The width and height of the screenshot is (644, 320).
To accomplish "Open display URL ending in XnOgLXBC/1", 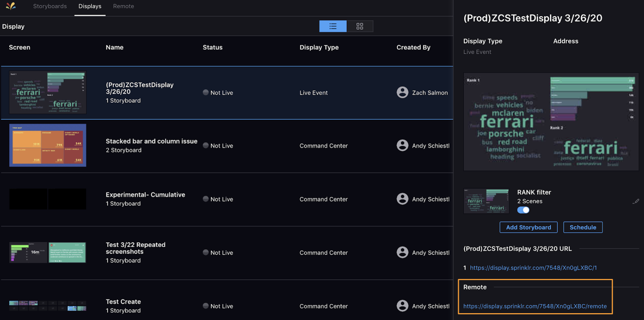I will [x=533, y=268].
